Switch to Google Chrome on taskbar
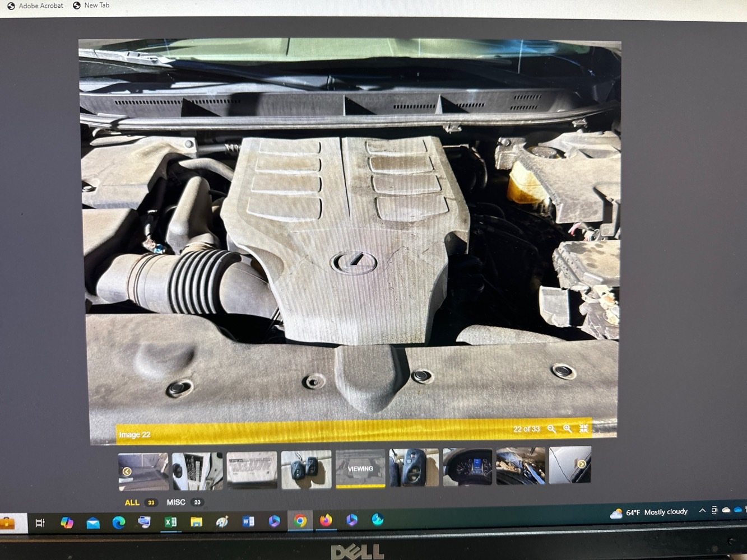 300,521
